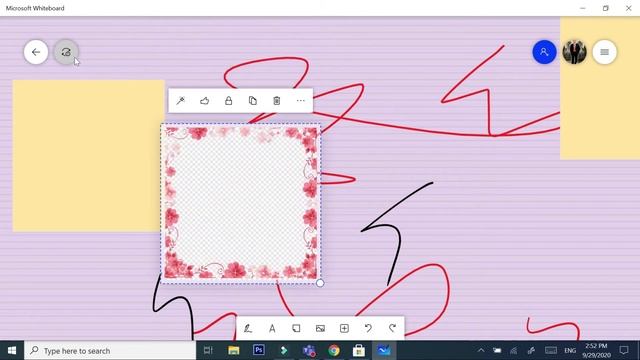Click the ink-to-shape lasso button
Viewport: 640px width, 360px height.
[66, 52]
